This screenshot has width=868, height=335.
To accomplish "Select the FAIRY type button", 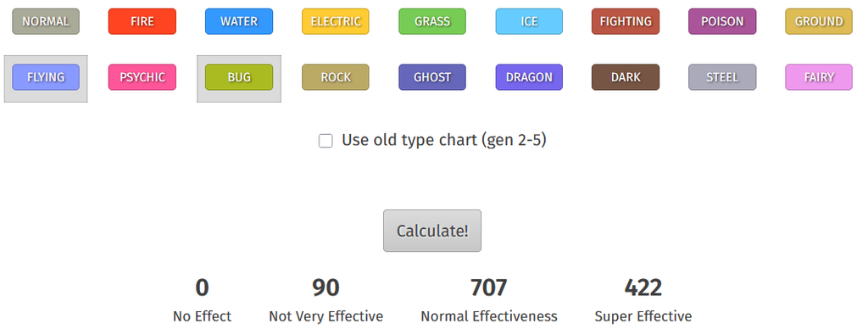I will click(x=819, y=77).
